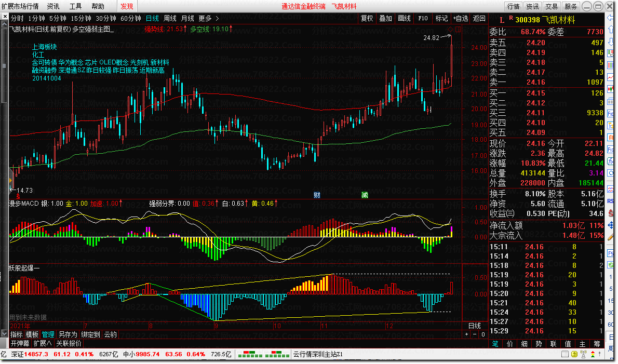Image resolution: width=618 pixels, height=364 pixels.
Task: Click the 标记 mark button
Action: [441, 18]
